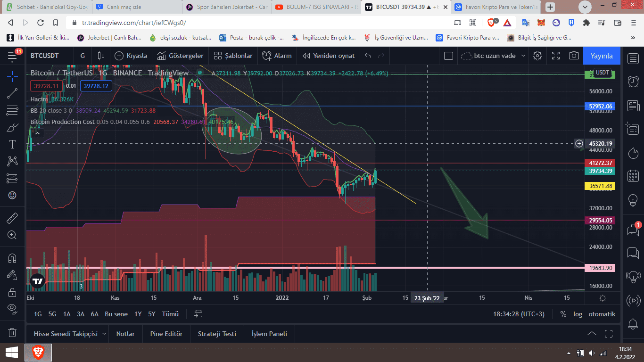This screenshot has width=644, height=362.
Task: Maximize the bottom panel
Action: tap(609, 334)
